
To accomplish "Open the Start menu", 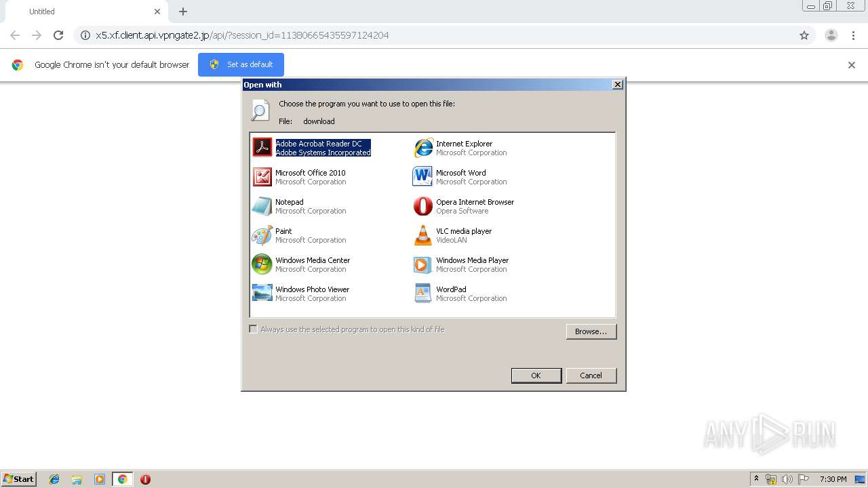I will pos(18,479).
